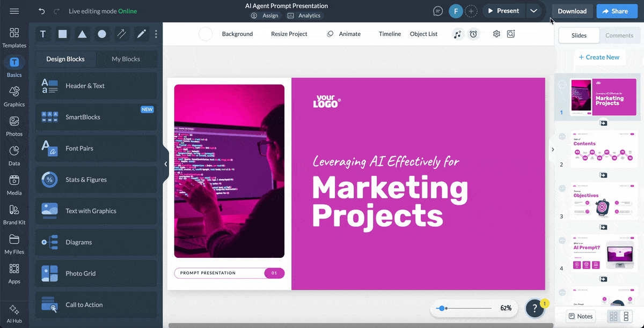Open Media in the left sidebar

pos(14,185)
